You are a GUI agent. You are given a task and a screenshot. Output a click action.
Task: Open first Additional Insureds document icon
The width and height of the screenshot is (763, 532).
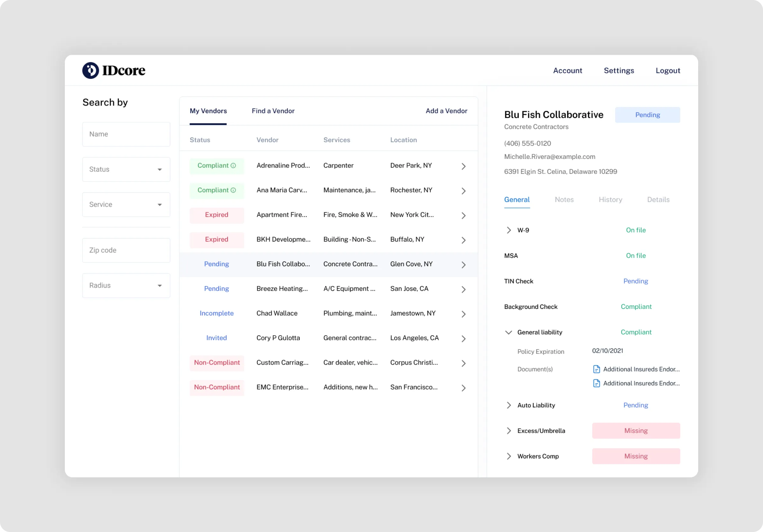point(596,369)
